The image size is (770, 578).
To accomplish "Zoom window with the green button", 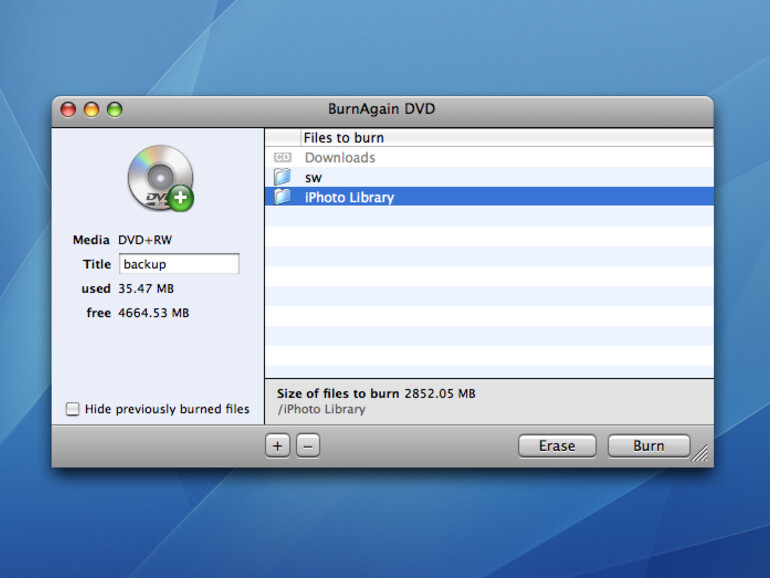I will click(x=115, y=110).
